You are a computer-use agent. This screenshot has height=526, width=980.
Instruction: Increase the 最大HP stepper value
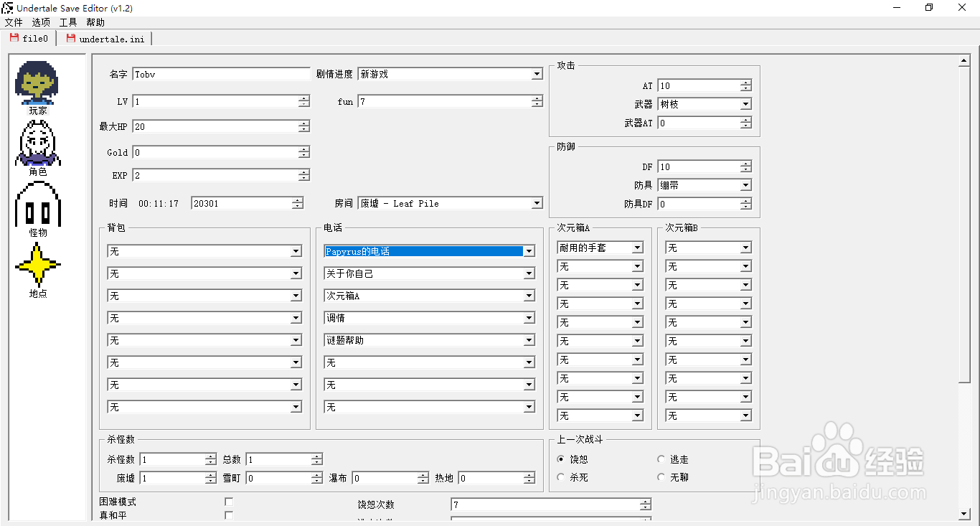(x=305, y=123)
